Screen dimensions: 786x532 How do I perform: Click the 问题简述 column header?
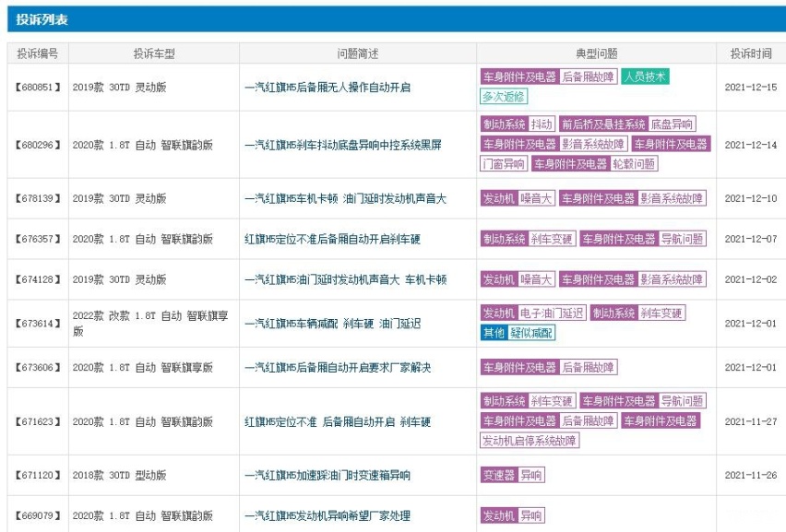click(357, 53)
